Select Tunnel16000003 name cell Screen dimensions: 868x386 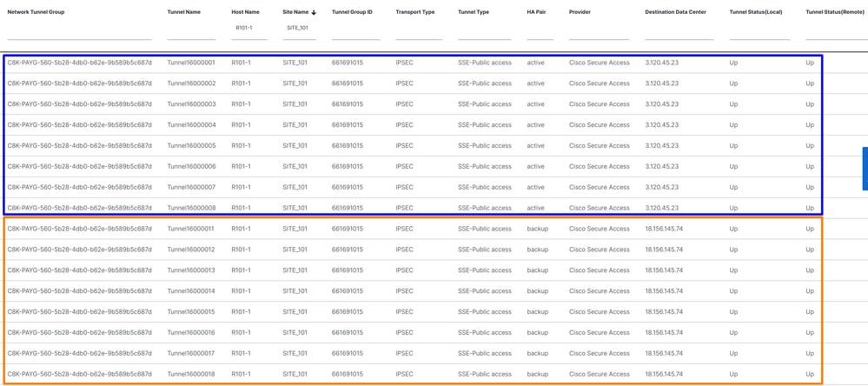tap(191, 104)
